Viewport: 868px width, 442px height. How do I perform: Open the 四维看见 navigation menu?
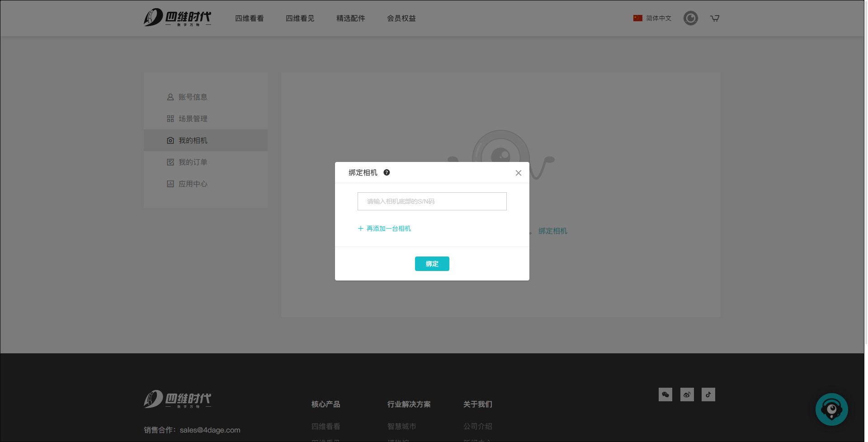[x=300, y=18]
